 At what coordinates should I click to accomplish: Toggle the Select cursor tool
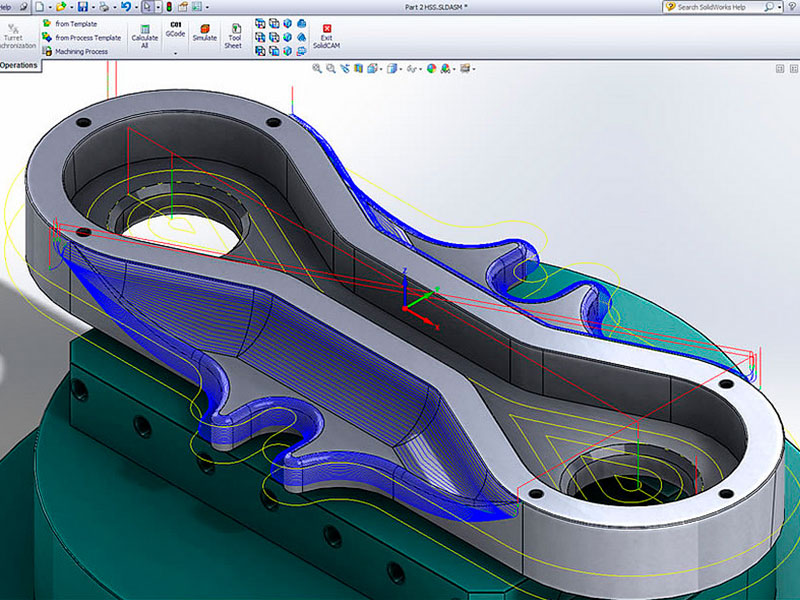click(x=148, y=7)
